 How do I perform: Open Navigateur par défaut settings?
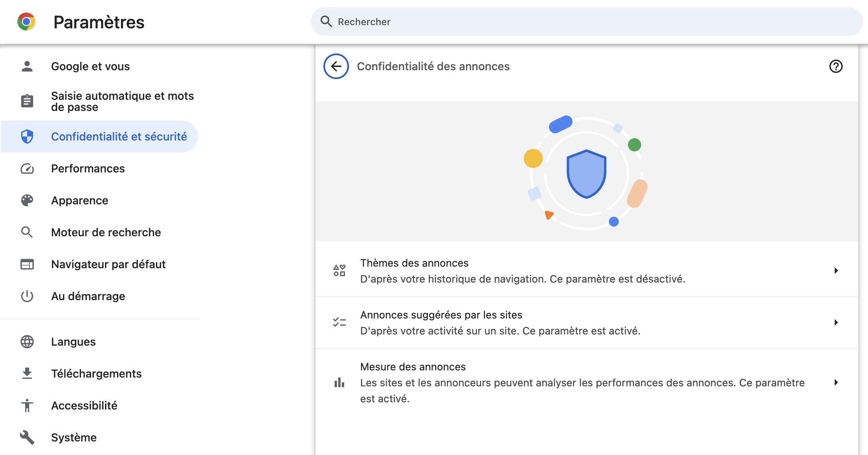tap(108, 264)
